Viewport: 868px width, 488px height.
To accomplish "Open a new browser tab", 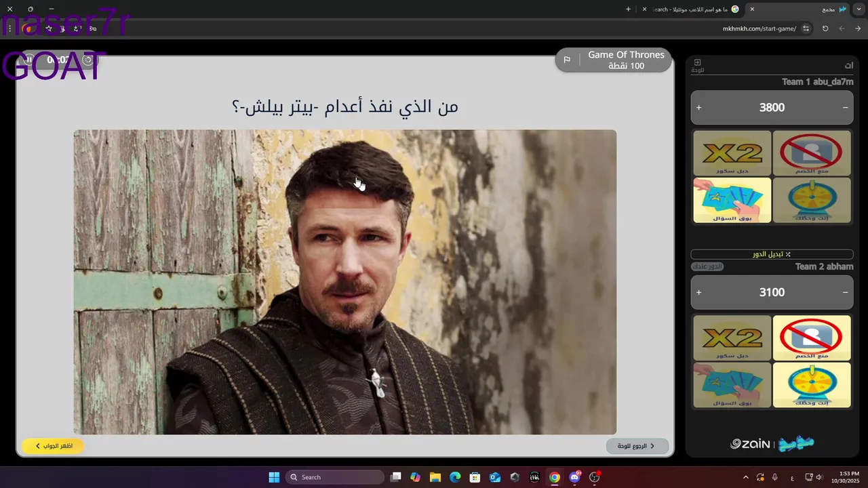I will 628,9.
